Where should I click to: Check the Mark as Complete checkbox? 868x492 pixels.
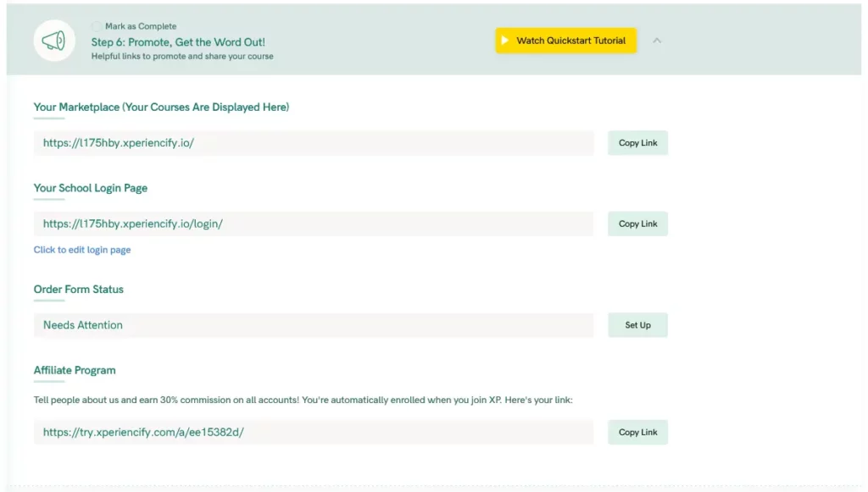(95, 25)
